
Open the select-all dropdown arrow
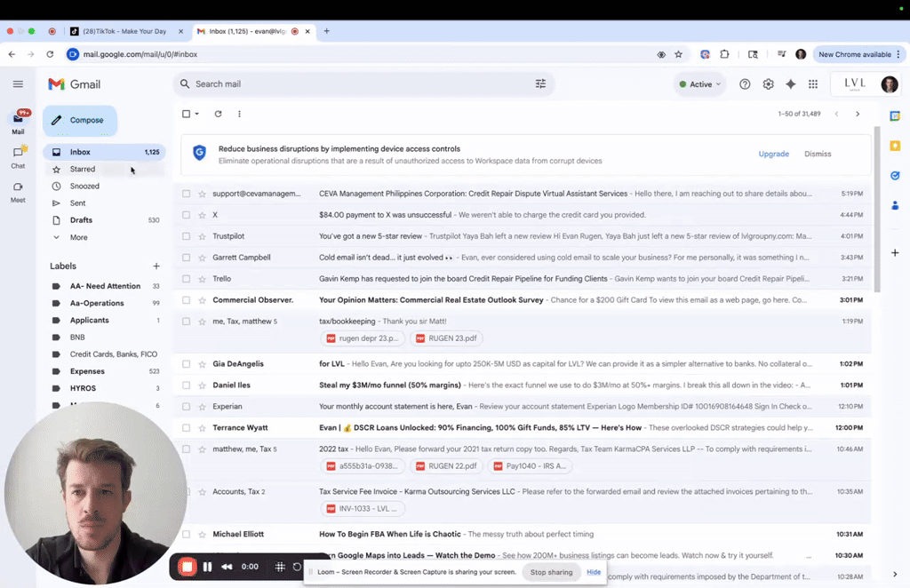pyautogui.click(x=197, y=114)
